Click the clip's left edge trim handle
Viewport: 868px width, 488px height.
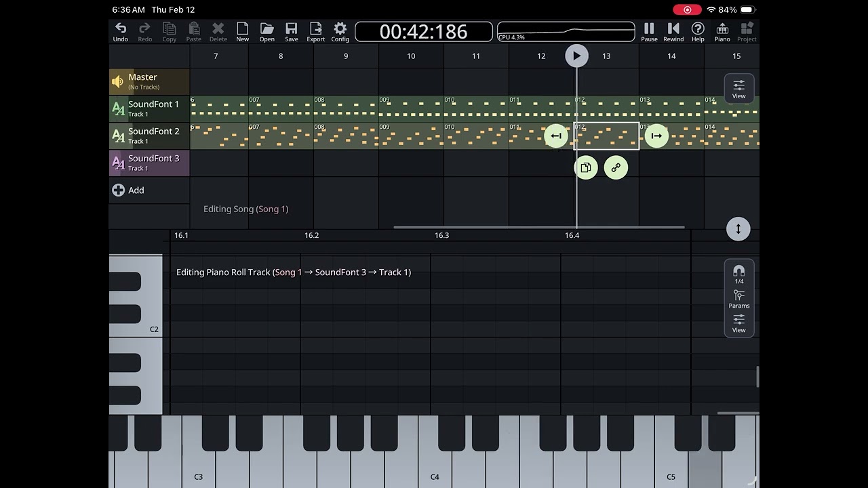(x=556, y=136)
